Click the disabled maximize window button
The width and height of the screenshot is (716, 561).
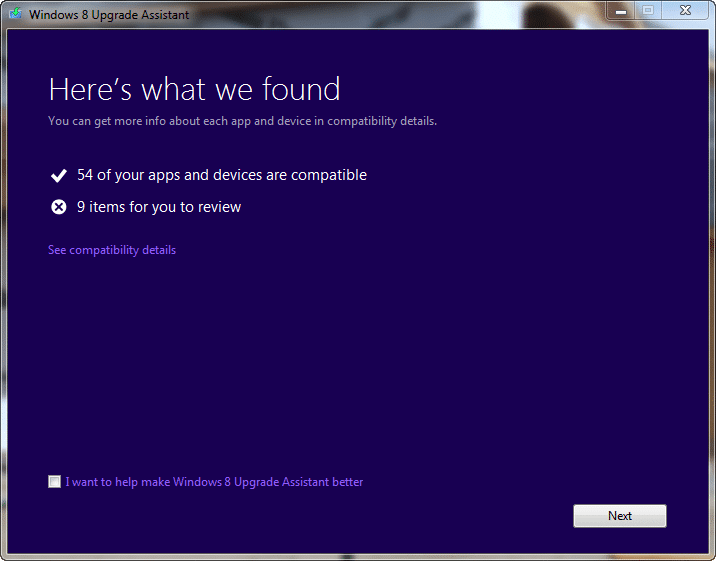tap(648, 10)
